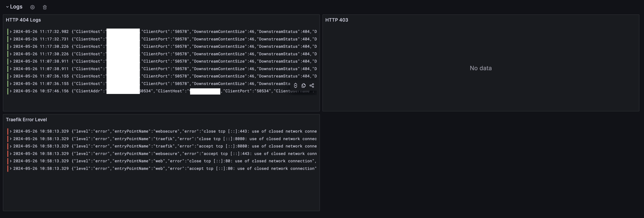This screenshot has height=218, width=644.
Task: Click the Logs row heading text
Action: pyautogui.click(x=16, y=7)
